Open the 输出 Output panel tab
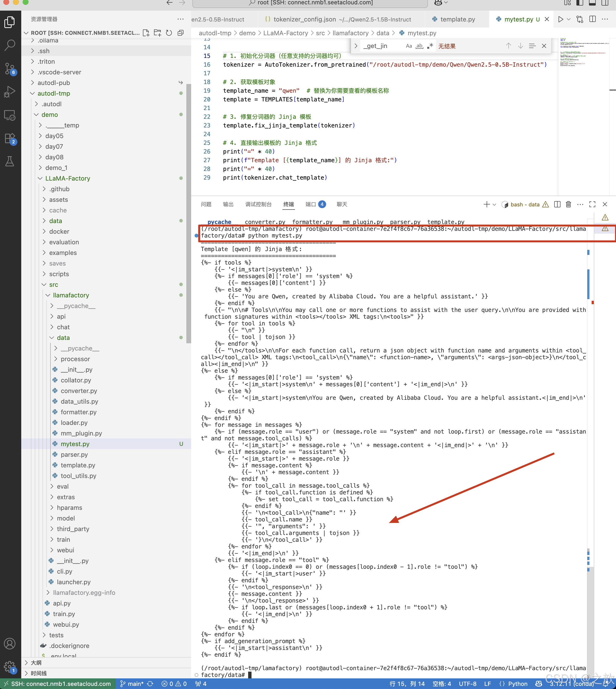The image size is (616, 689). [x=228, y=204]
